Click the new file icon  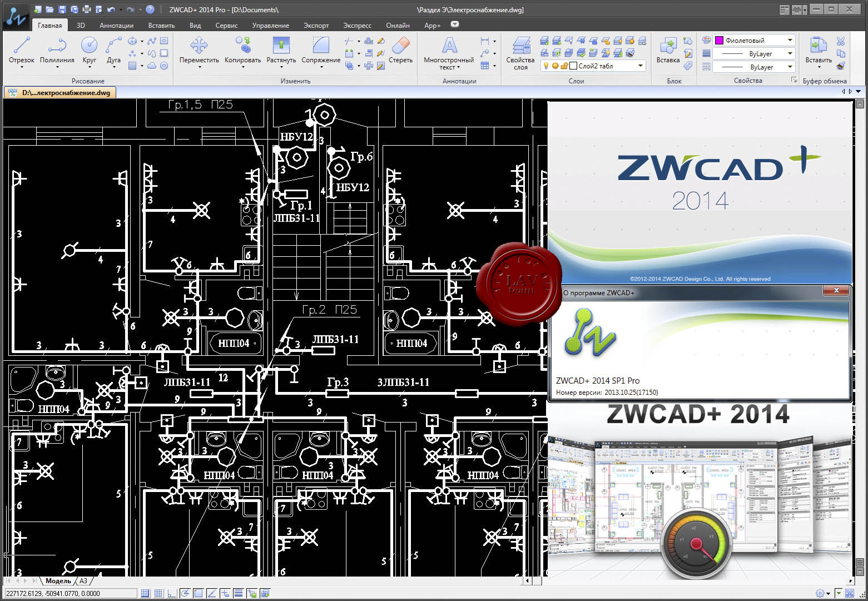[37, 9]
